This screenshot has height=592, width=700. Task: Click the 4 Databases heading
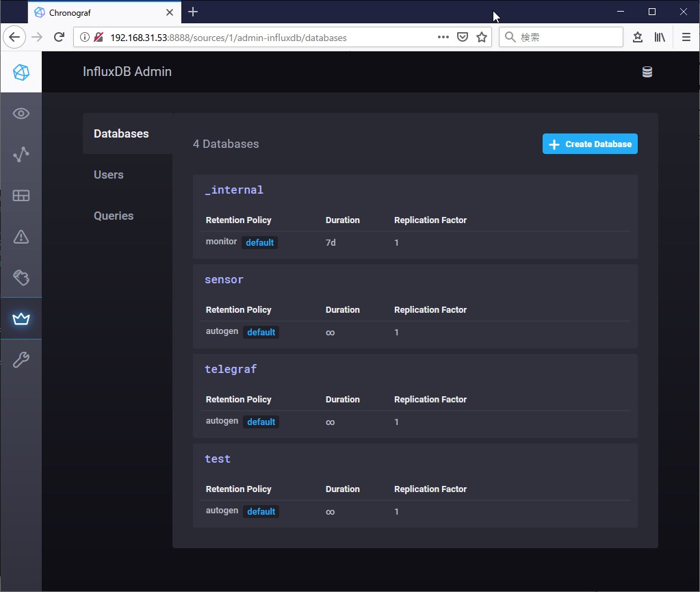(226, 144)
